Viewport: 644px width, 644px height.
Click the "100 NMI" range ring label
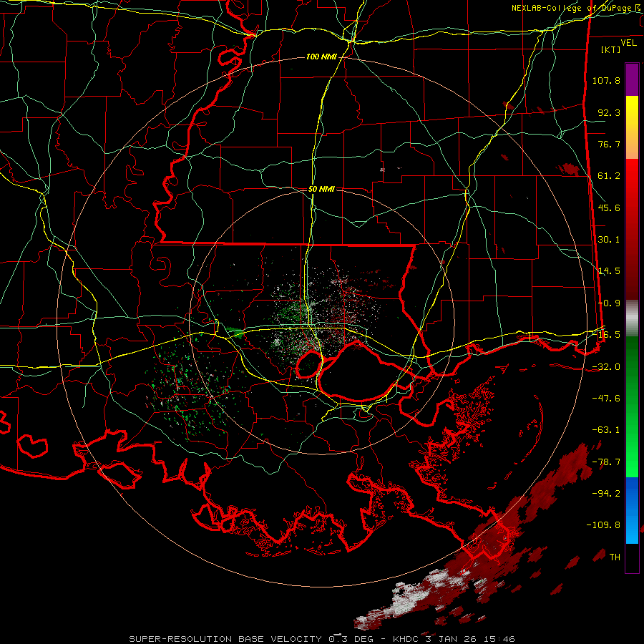pos(321,57)
